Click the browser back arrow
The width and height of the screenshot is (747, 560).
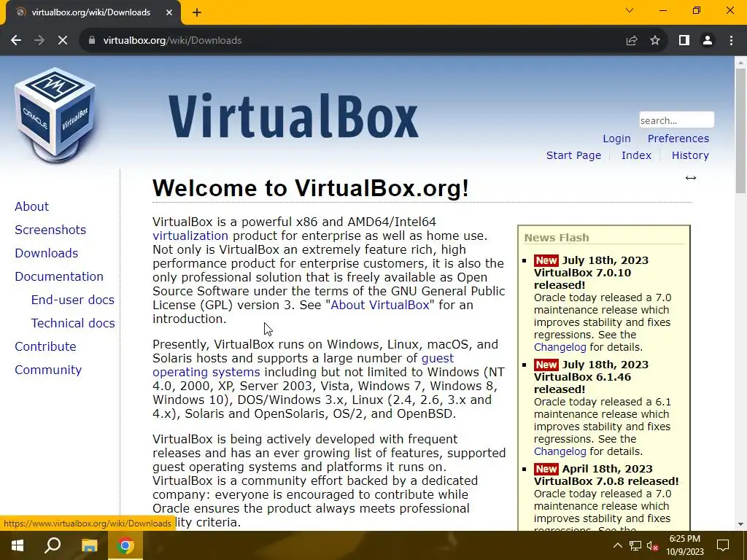pyautogui.click(x=16, y=41)
